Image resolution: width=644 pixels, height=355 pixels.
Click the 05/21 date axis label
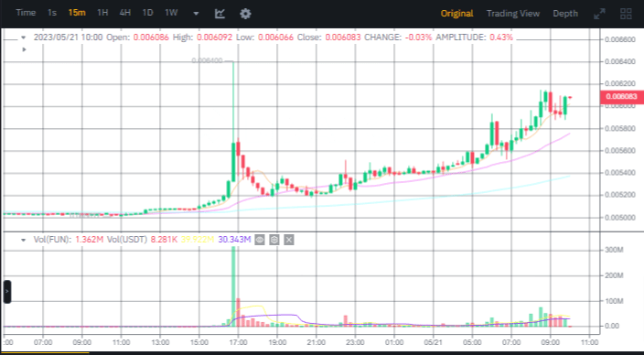coord(433,342)
